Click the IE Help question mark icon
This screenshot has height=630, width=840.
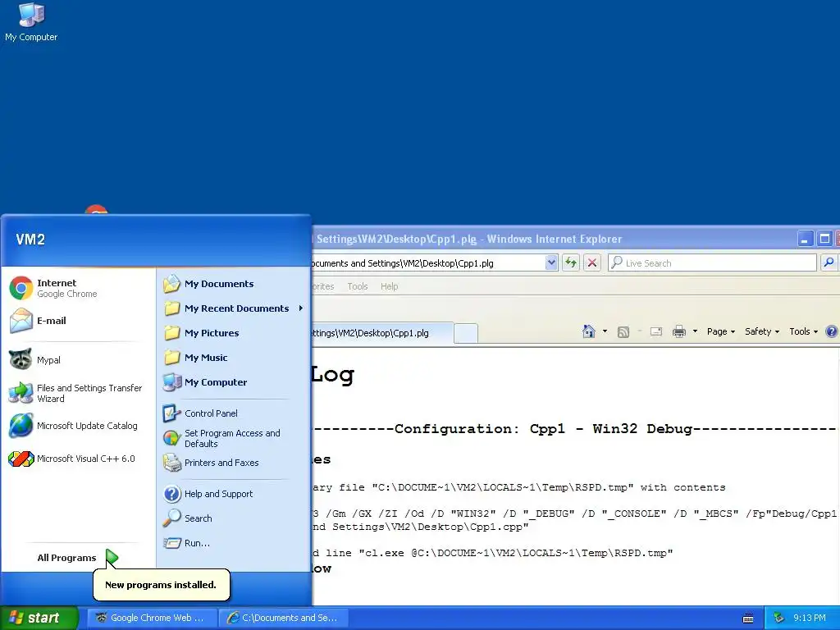click(832, 331)
